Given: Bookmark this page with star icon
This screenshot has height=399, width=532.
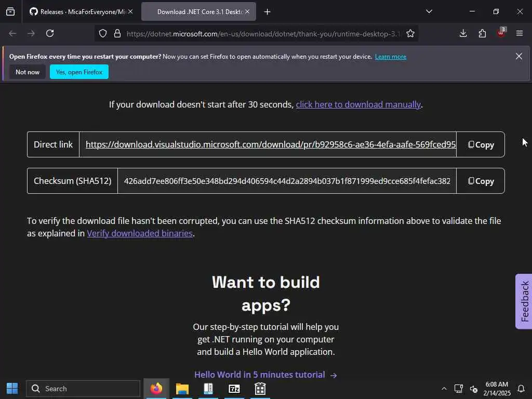Looking at the screenshot, I should coord(410,34).
